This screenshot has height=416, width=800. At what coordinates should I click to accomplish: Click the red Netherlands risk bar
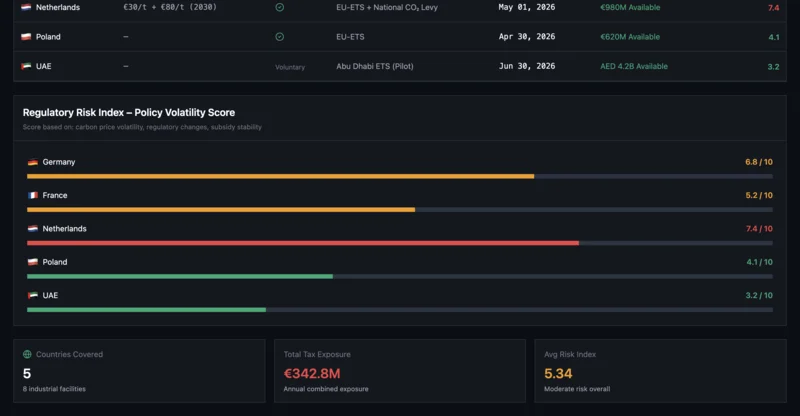(x=302, y=243)
